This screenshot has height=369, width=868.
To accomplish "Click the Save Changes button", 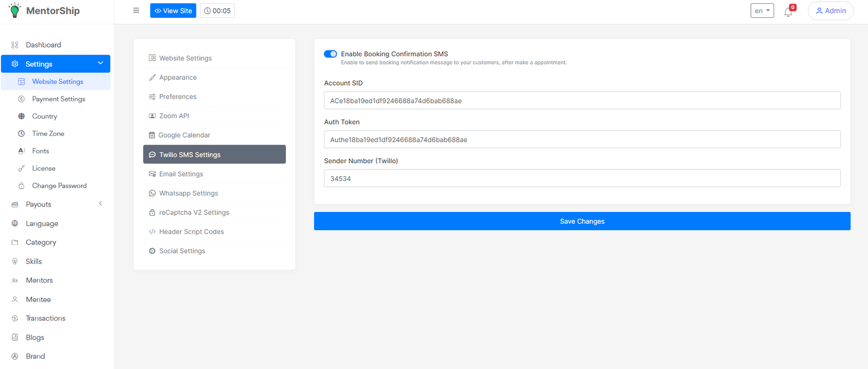I will (582, 221).
